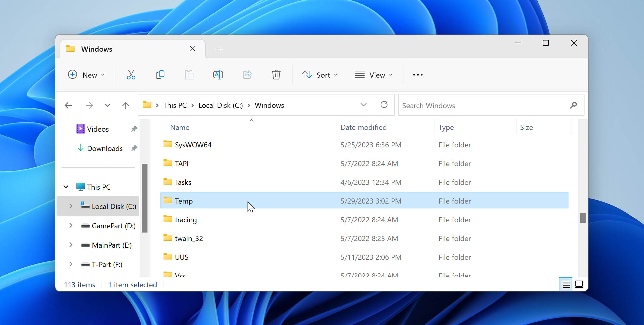The width and height of the screenshot is (644, 325).
Task: Click the Share icon in toolbar
Action: 247,75
